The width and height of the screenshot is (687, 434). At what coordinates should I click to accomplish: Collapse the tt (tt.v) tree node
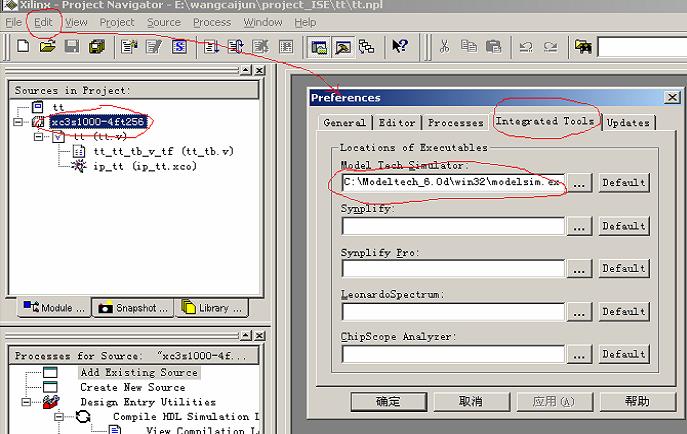(39, 137)
